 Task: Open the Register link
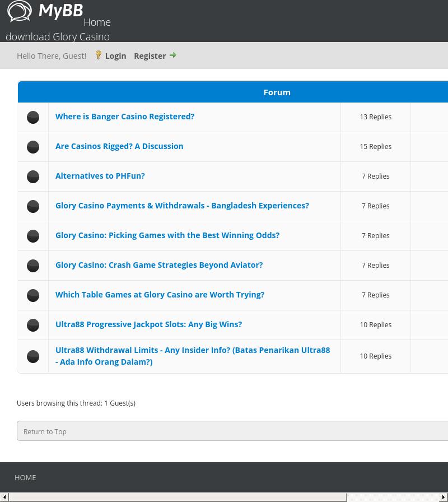(x=150, y=55)
